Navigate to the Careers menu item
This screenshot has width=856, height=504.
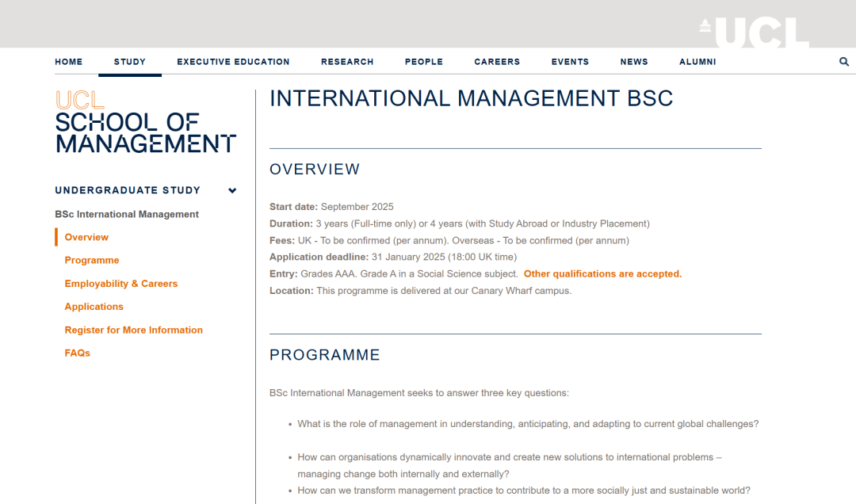(x=497, y=62)
